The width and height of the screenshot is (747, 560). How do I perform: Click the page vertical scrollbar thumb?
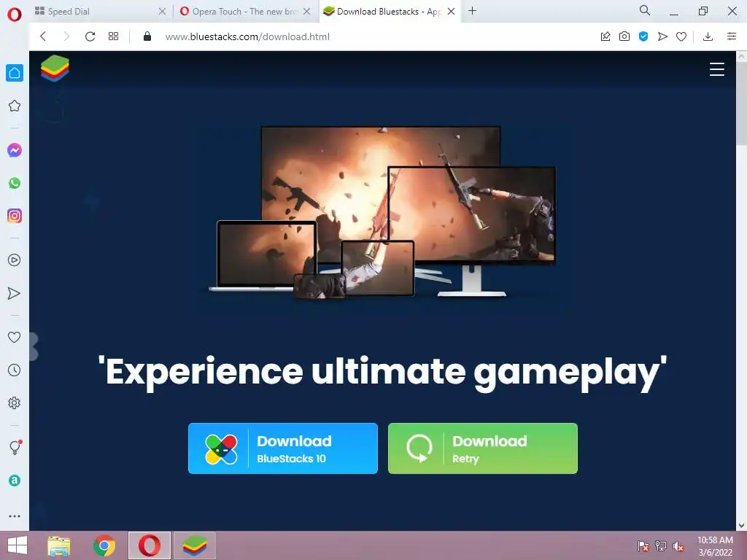click(742, 102)
